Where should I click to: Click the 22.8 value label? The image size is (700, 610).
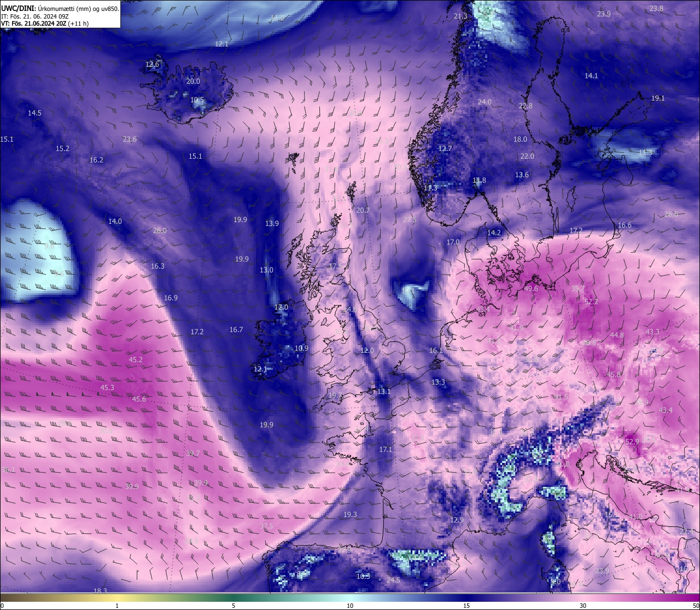pos(526,106)
